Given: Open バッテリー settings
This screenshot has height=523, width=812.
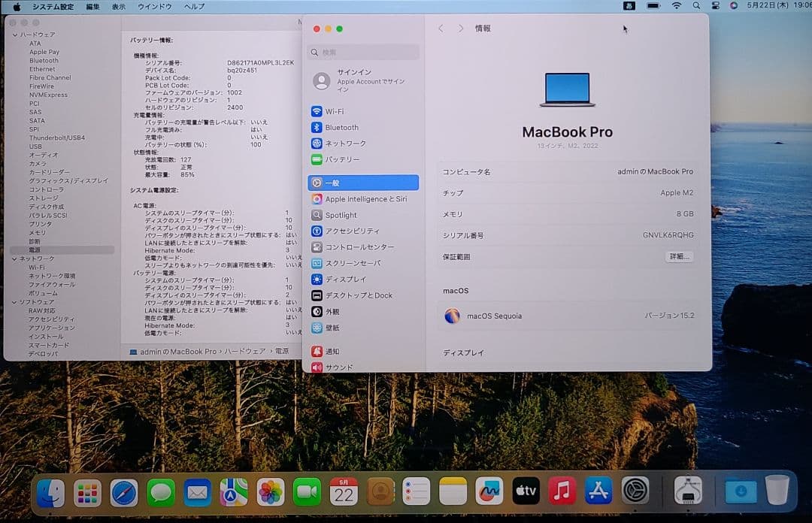Looking at the screenshot, I should click(338, 159).
